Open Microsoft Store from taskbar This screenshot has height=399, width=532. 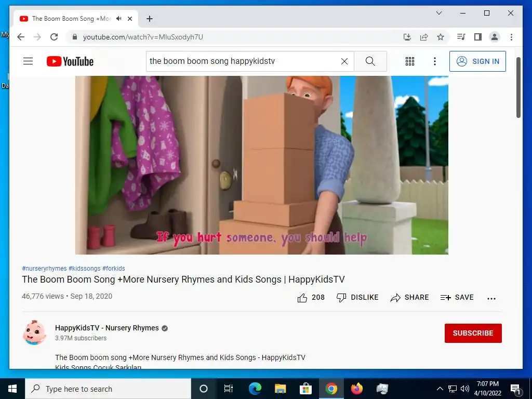click(305, 389)
